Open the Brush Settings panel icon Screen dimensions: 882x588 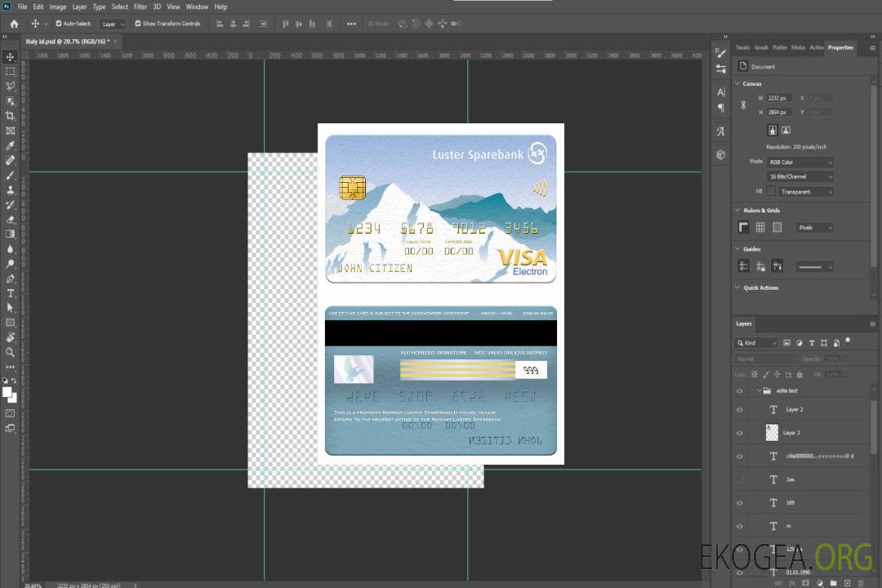click(720, 53)
